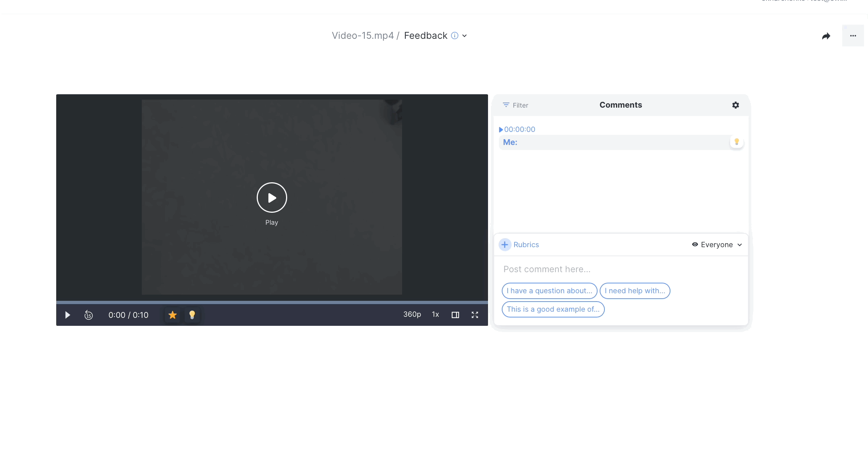Enter fullscreen mode

click(475, 315)
